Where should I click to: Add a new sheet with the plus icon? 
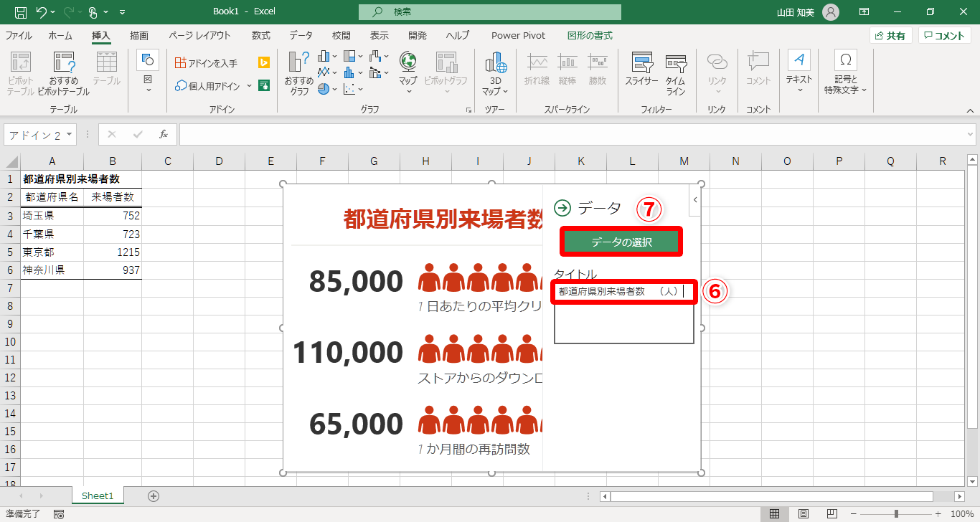tap(153, 495)
